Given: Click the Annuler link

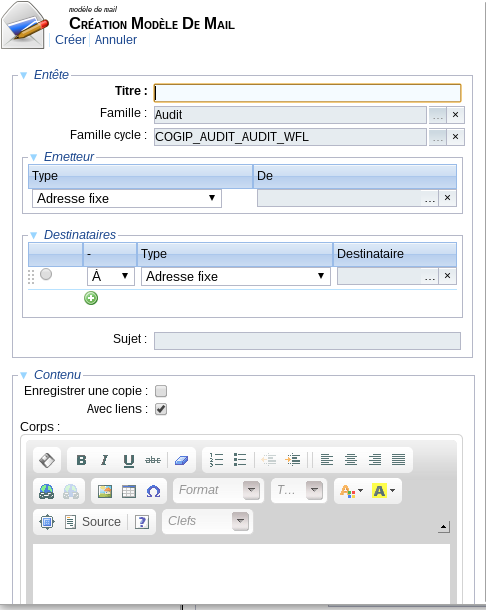Looking at the screenshot, I should coord(116,40).
